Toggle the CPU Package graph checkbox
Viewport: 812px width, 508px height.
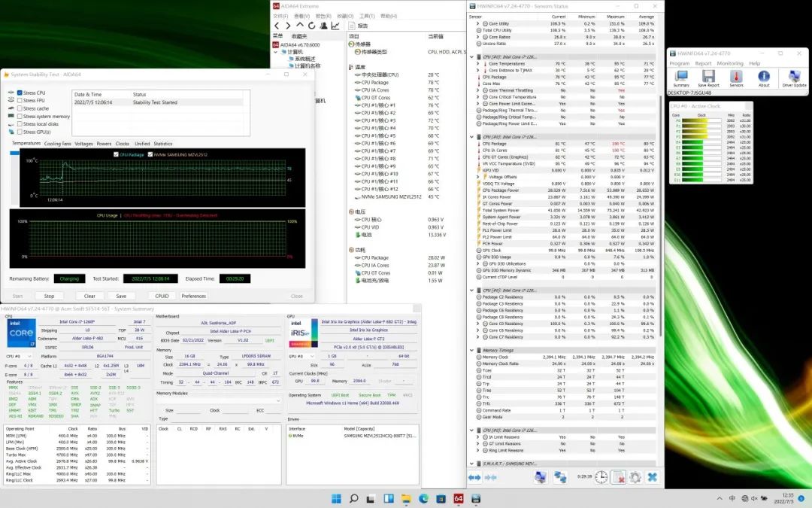pos(116,154)
